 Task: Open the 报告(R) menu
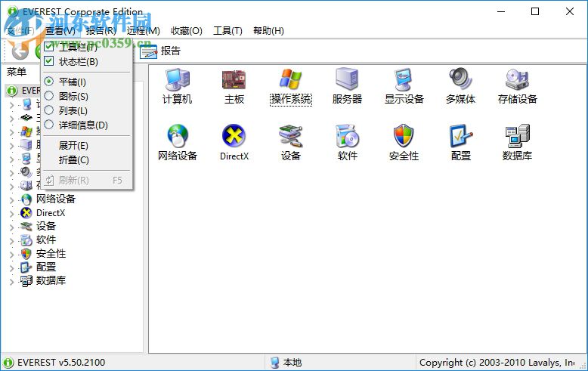click(101, 31)
